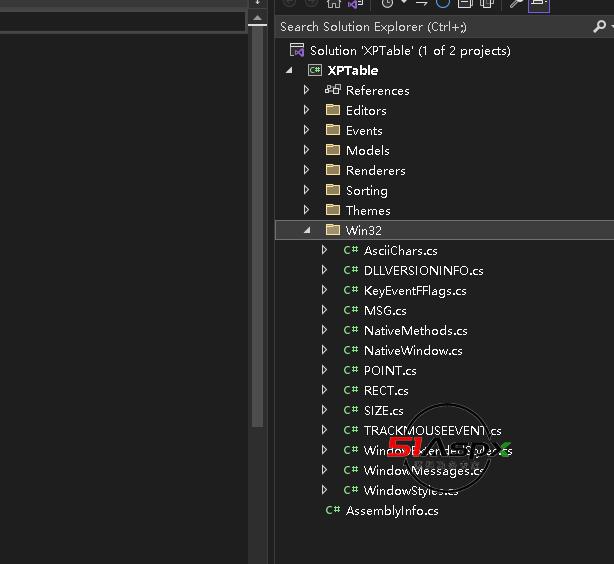Expand the WindowExtendedStyles.cs file node
This screenshot has width=614, height=564.
[324, 450]
